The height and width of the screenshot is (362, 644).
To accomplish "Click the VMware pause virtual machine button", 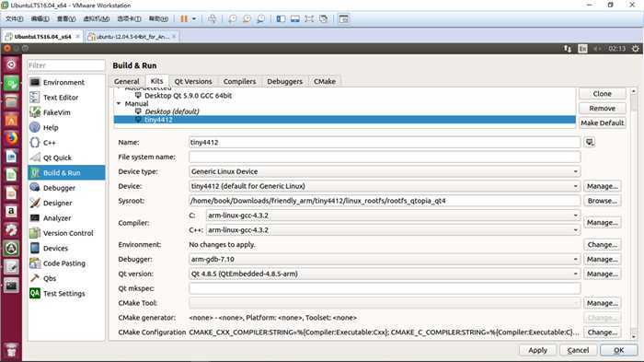I will point(184,19).
